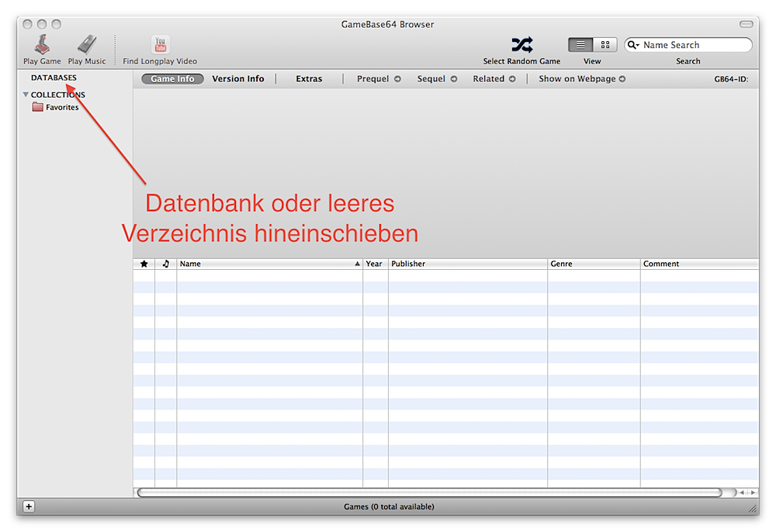Open the search type magnifier dropdown

point(633,45)
